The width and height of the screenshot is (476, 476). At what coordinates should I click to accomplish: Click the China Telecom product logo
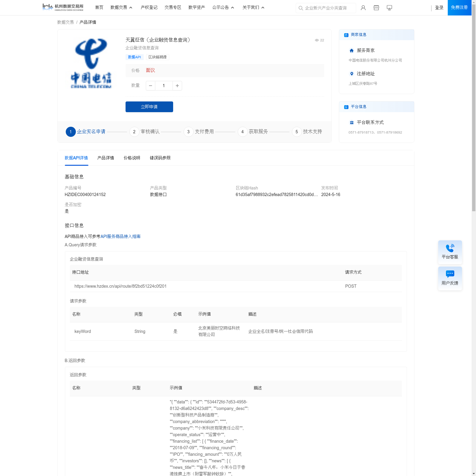click(x=91, y=64)
